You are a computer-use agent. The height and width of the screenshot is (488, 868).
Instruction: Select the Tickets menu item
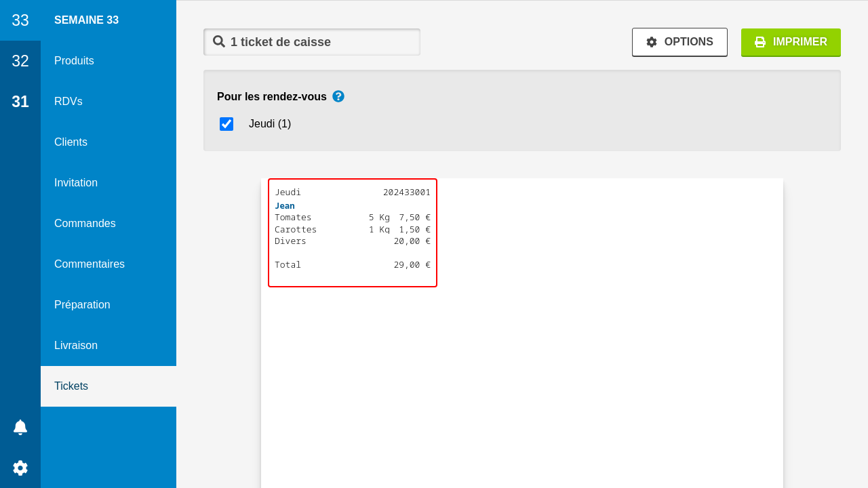pos(71,386)
